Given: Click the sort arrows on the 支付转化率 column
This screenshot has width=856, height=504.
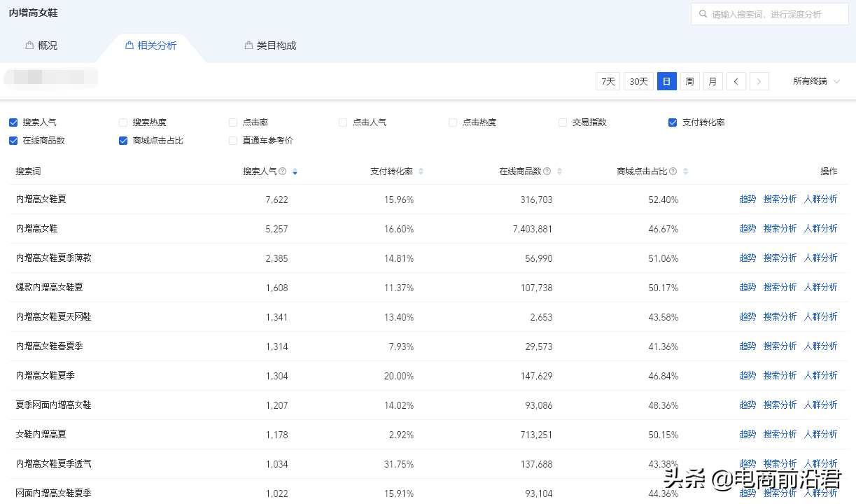Looking at the screenshot, I should (x=420, y=171).
